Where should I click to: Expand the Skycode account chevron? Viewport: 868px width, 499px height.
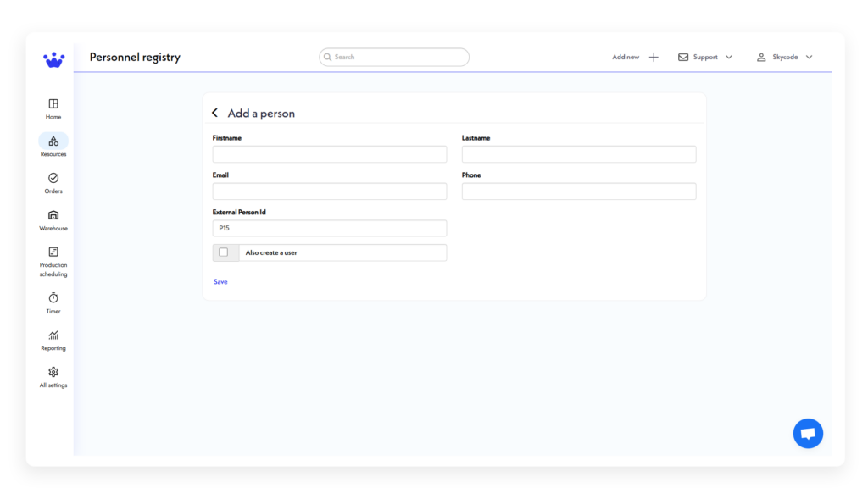(x=810, y=57)
